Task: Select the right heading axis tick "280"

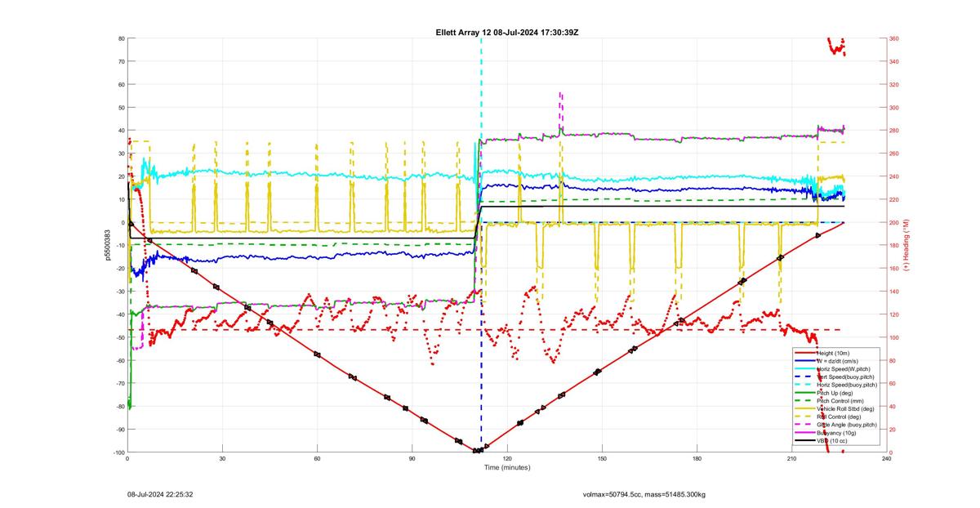Action: click(894, 131)
